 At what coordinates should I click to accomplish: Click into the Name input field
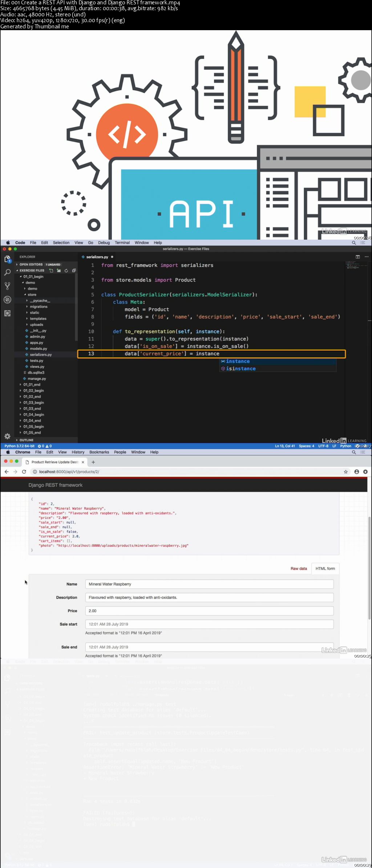click(x=209, y=584)
